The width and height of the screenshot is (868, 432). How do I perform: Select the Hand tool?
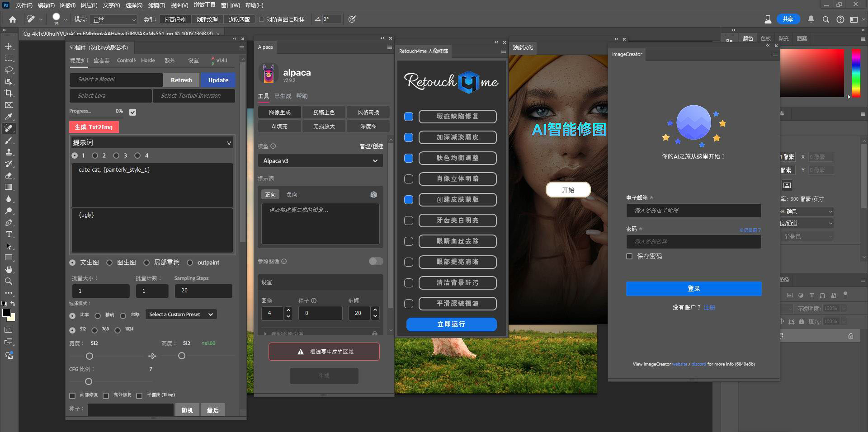click(x=9, y=269)
